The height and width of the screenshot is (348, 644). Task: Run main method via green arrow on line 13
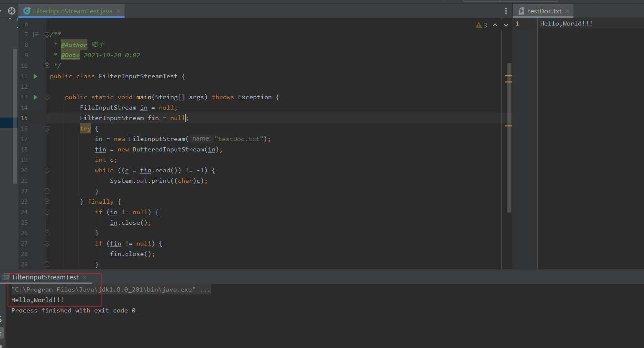(36, 97)
